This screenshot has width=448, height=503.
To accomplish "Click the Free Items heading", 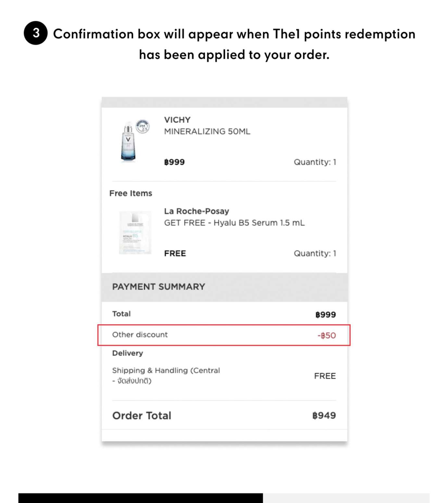I will (x=131, y=193).
